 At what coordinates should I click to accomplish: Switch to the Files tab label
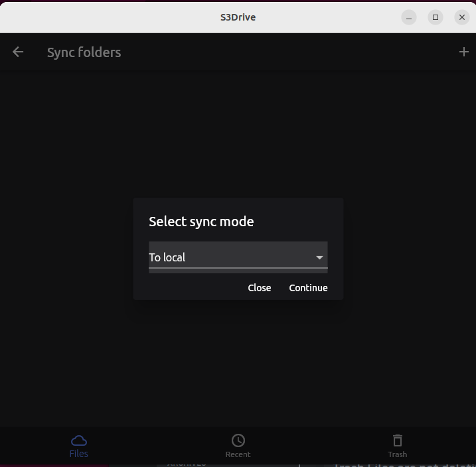(78, 454)
